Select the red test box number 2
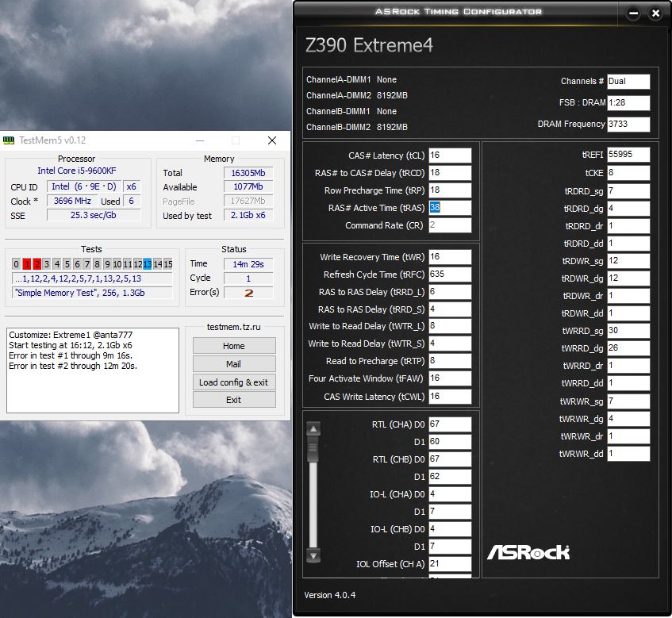 (x=36, y=264)
